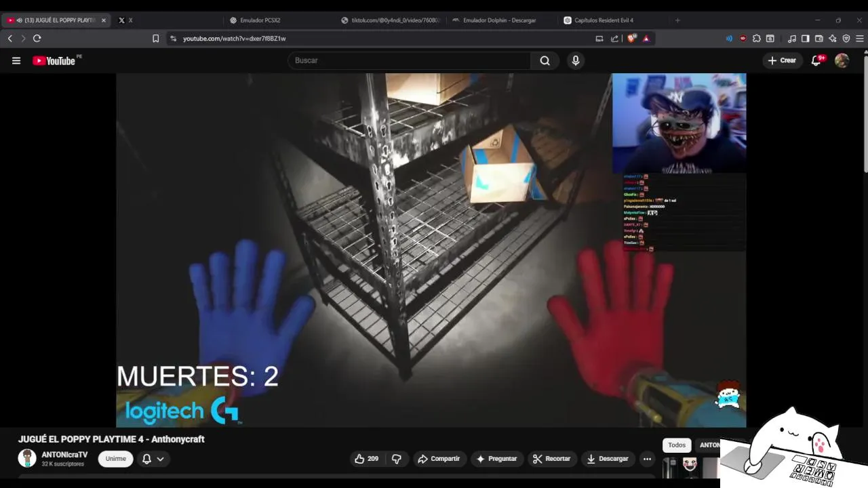The height and width of the screenshot is (488, 868).
Task: Select the Todos filter chip
Action: pyautogui.click(x=677, y=445)
